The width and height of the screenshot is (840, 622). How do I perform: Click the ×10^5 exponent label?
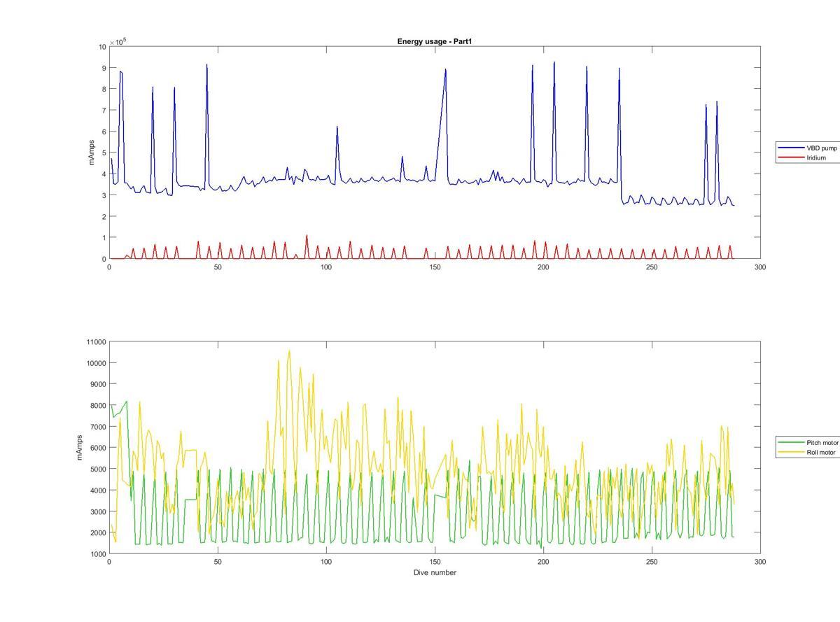(x=118, y=42)
